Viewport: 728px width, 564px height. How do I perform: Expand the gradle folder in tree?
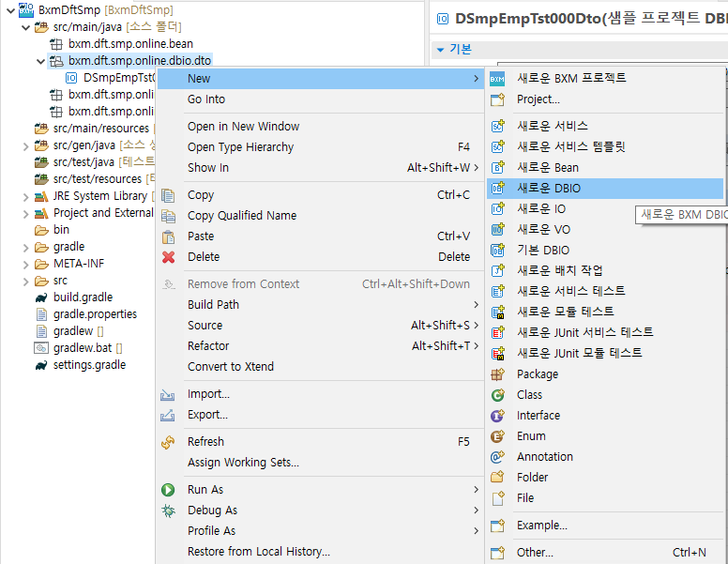tap(25, 247)
